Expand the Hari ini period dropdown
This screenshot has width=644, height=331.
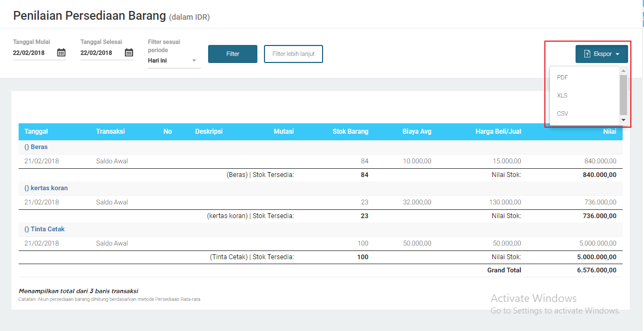click(194, 61)
